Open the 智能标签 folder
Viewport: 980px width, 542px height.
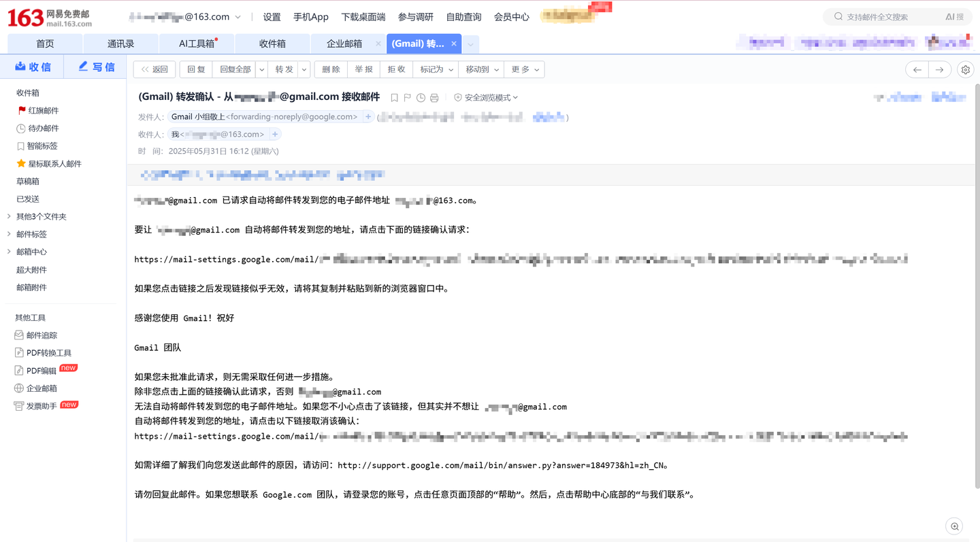37,146
